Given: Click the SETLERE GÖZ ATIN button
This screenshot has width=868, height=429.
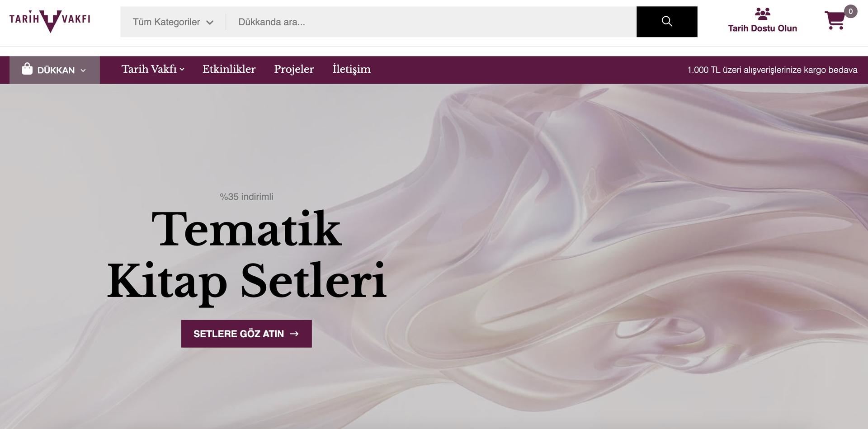Looking at the screenshot, I should pyautogui.click(x=246, y=334).
